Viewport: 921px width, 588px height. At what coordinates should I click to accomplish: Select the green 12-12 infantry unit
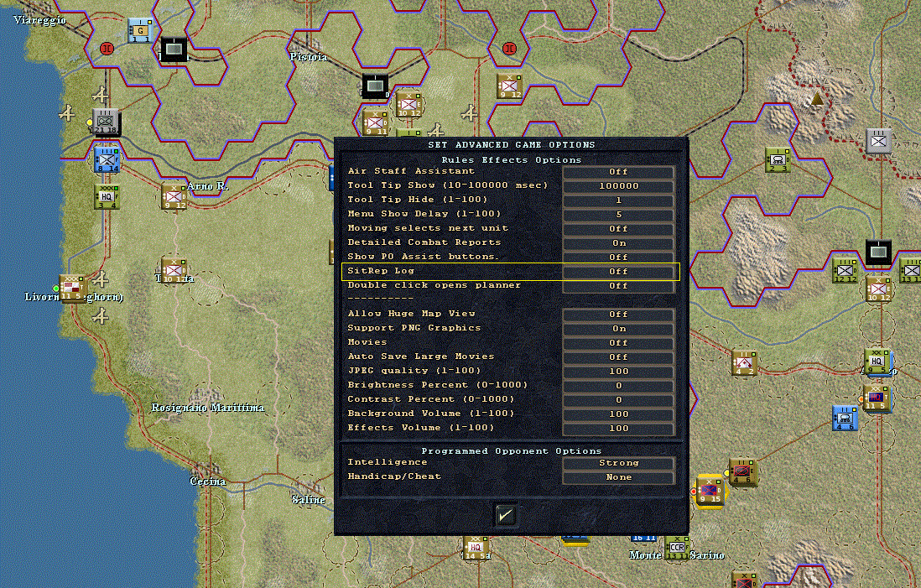(846, 271)
